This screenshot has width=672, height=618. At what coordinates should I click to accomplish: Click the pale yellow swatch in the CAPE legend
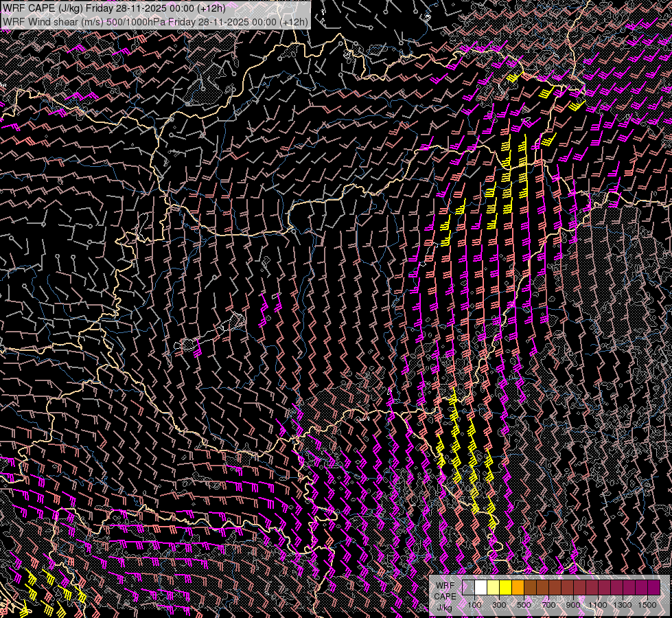(x=494, y=587)
